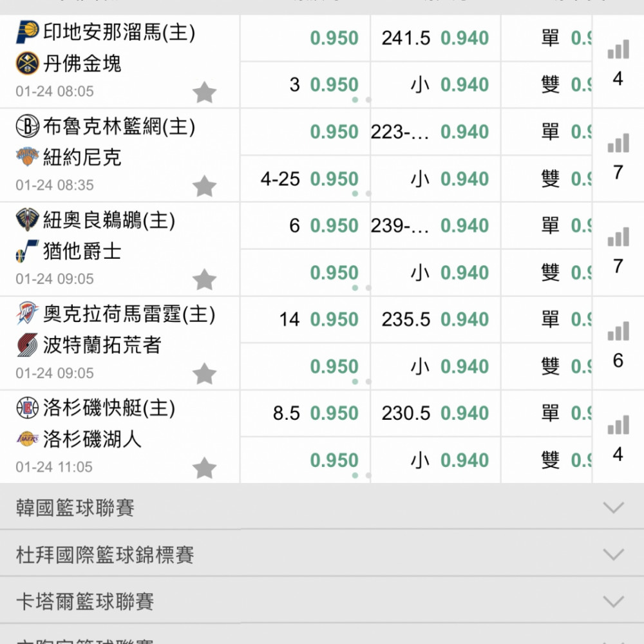Open more markets icon for Thunder game
Screen dimensions: 644x644
click(618, 332)
